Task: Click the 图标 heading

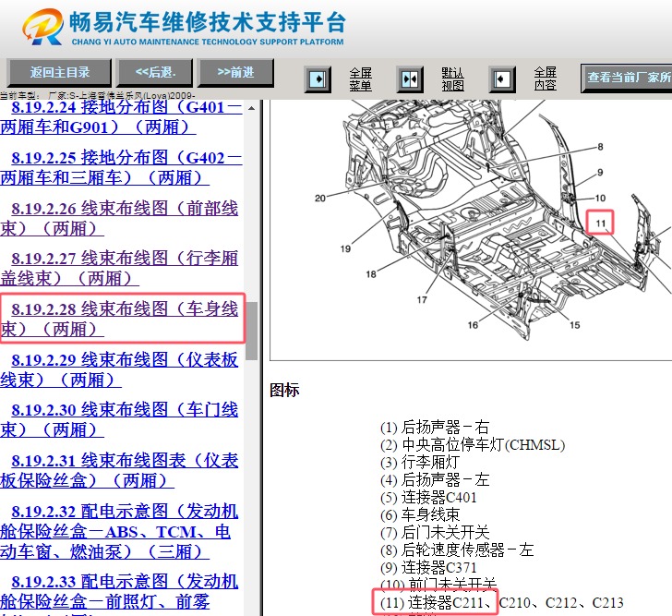Action: tap(284, 390)
